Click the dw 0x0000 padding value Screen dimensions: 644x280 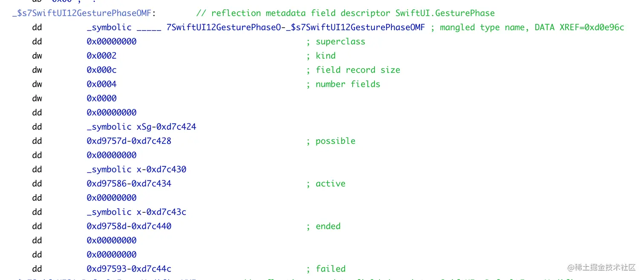(101, 98)
